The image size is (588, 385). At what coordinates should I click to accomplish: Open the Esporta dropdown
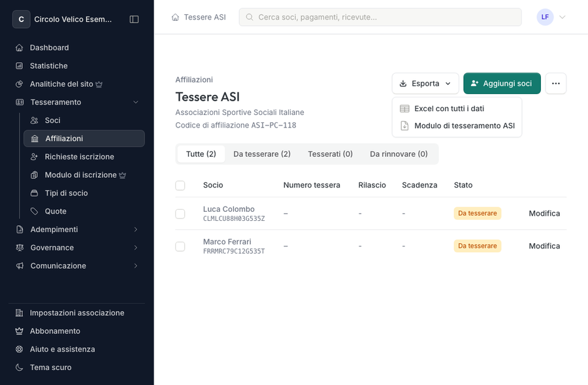425,83
